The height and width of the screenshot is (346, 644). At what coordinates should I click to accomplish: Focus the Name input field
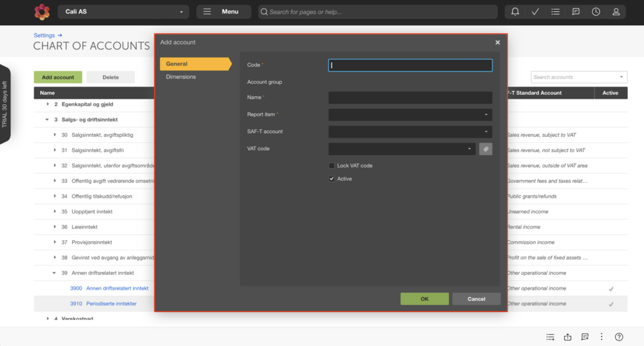(x=410, y=98)
